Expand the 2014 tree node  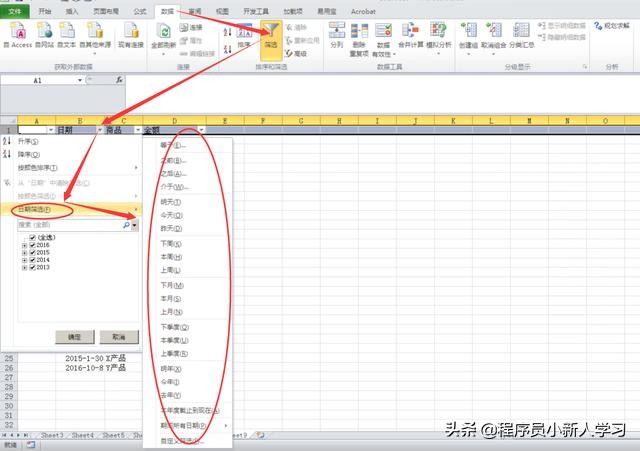(24, 260)
